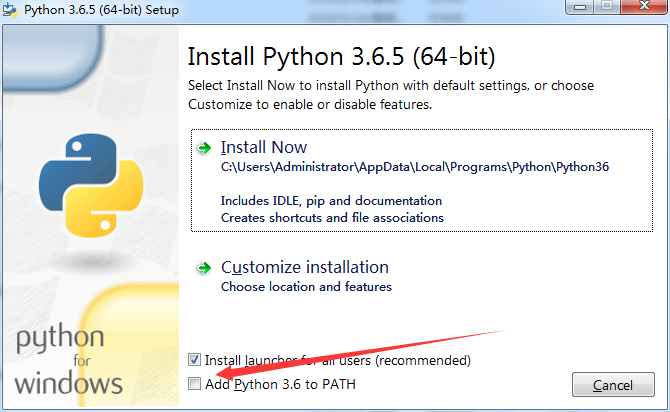Click the "Install Python 3.6.5 (64-bit)" heading
Image resolution: width=670 pixels, height=412 pixels.
point(341,54)
